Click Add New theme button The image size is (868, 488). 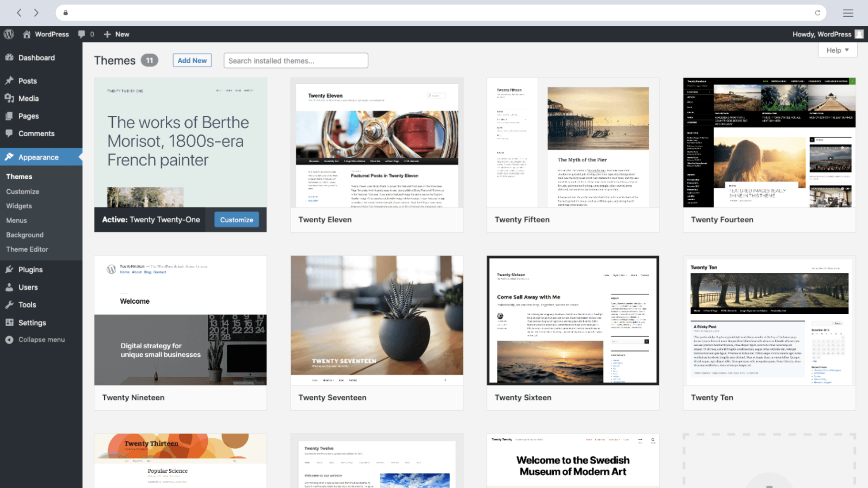click(x=191, y=60)
